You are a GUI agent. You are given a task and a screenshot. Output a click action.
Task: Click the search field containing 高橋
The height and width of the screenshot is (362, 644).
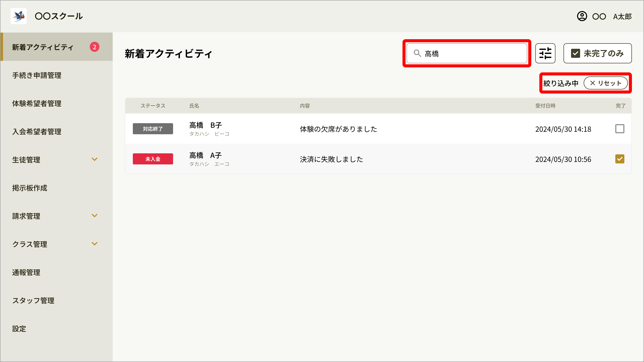[x=467, y=53]
